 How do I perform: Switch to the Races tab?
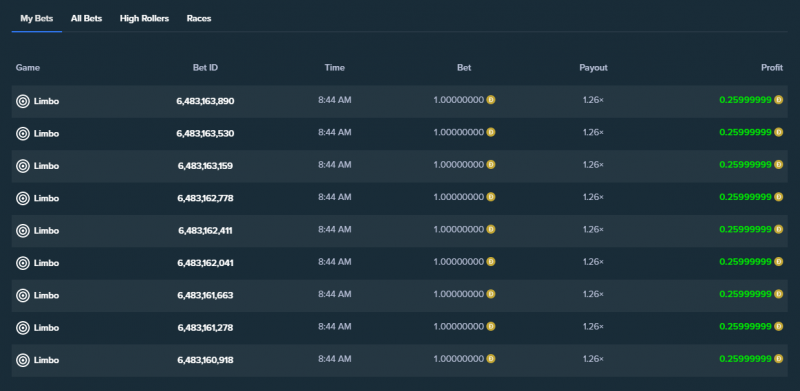point(199,18)
